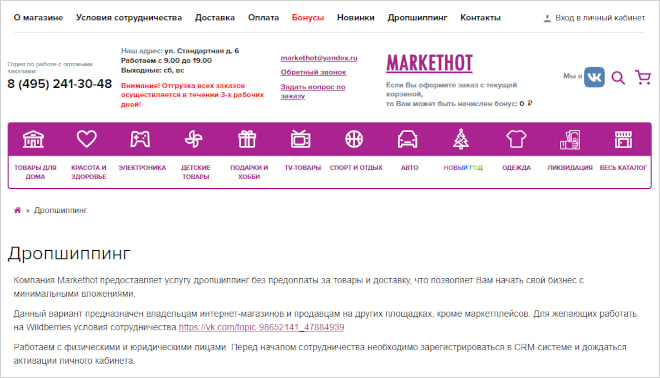Image resolution: width=660 pixels, height=378 pixels.
Task: Select Детские товары category label
Action: click(196, 172)
